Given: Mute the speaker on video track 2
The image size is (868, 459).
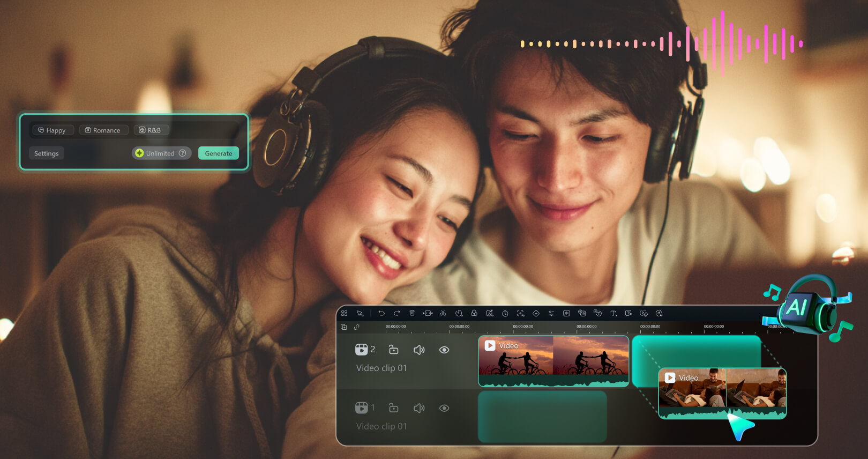Looking at the screenshot, I should click(419, 350).
